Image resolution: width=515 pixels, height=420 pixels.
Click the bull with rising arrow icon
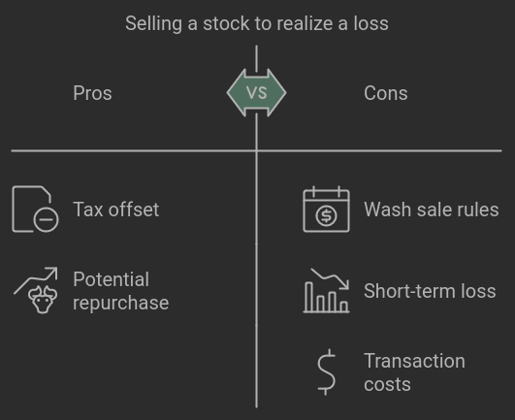click(x=36, y=290)
